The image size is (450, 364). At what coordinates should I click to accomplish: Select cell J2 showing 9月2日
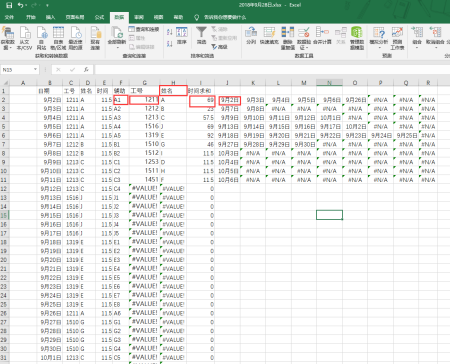click(228, 100)
